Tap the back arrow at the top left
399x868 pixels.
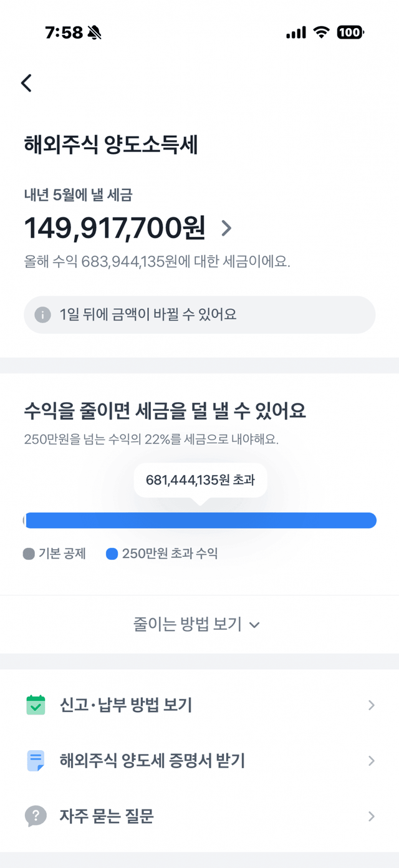(26, 82)
